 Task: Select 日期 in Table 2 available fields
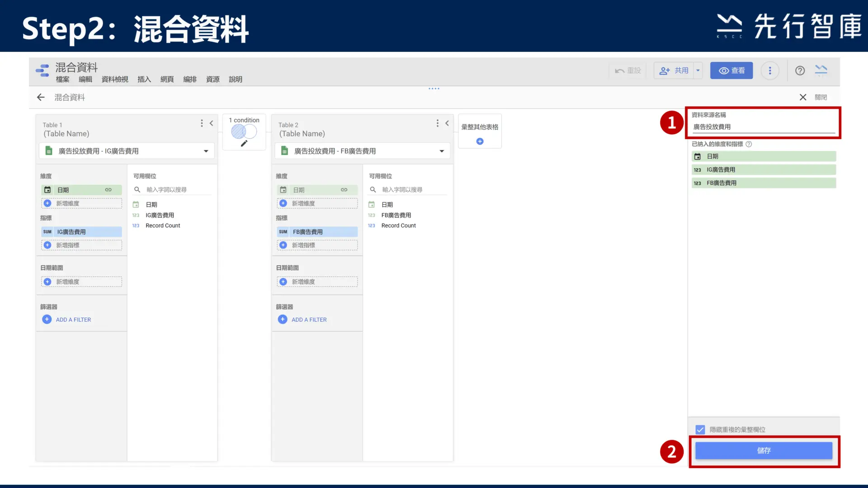pos(387,205)
